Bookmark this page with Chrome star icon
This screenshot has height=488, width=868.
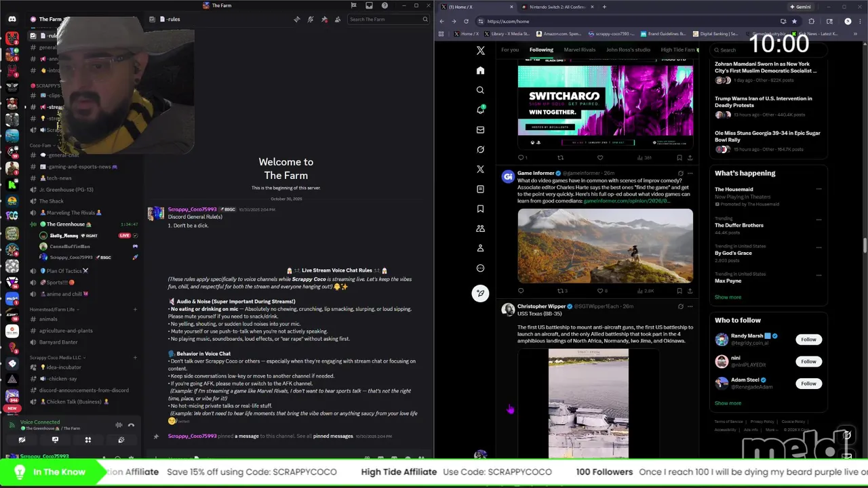click(794, 21)
